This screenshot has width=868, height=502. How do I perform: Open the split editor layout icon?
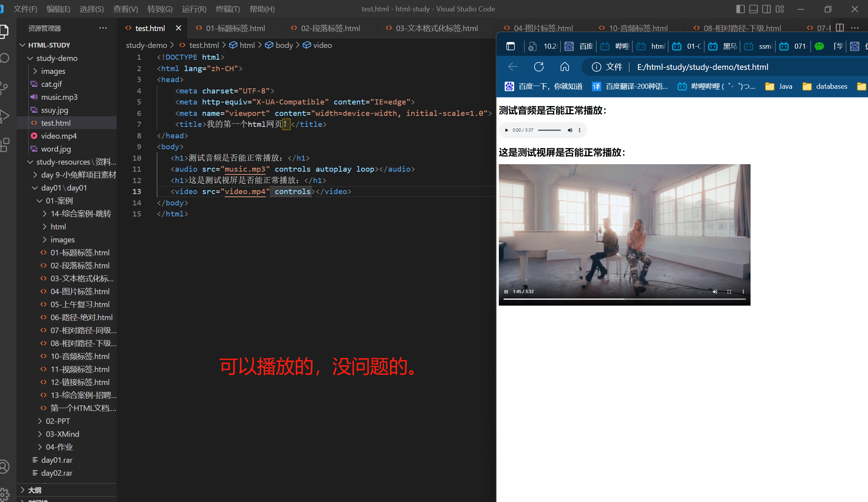click(840, 28)
